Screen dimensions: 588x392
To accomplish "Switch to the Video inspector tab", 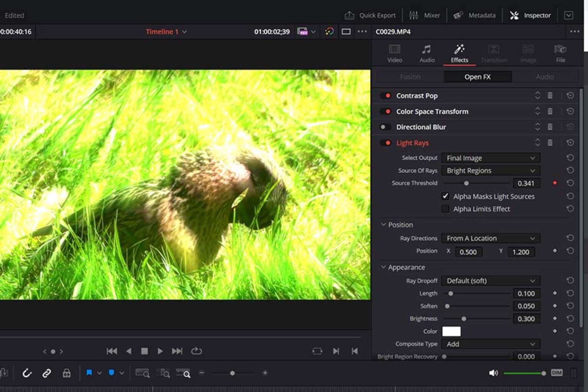I will [395, 53].
